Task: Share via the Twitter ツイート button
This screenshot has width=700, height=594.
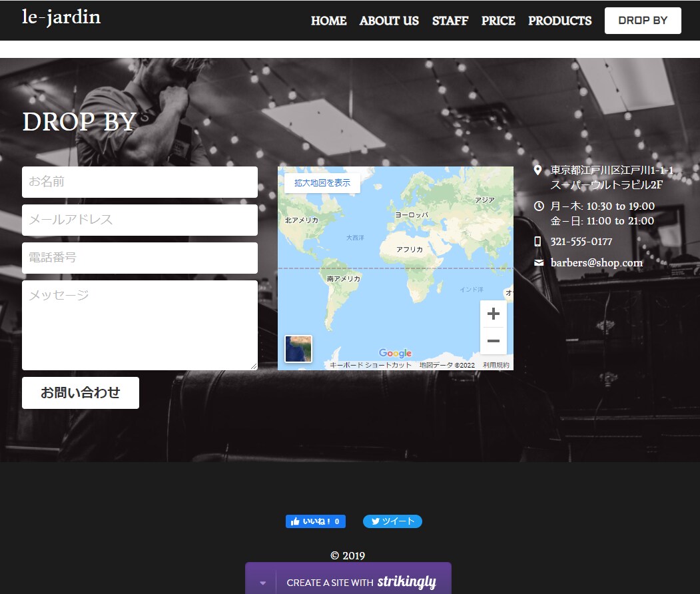Action: coord(392,521)
